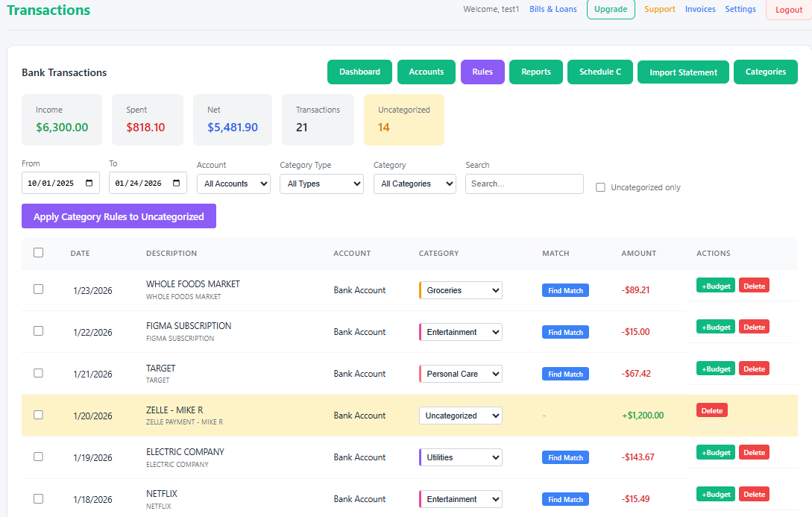Open the Support link
The height and width of the screenshot is (517, 812).
tap(659, 9)
